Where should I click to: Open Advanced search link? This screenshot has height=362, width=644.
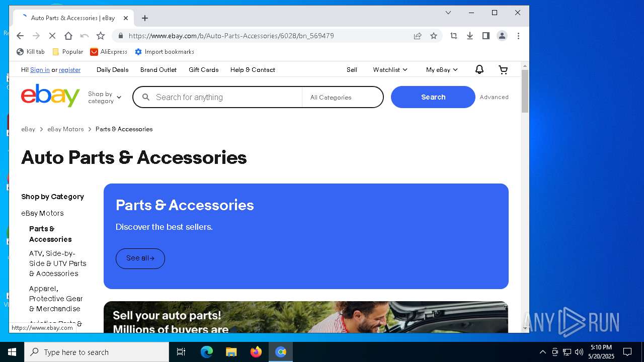click(494, 97)
